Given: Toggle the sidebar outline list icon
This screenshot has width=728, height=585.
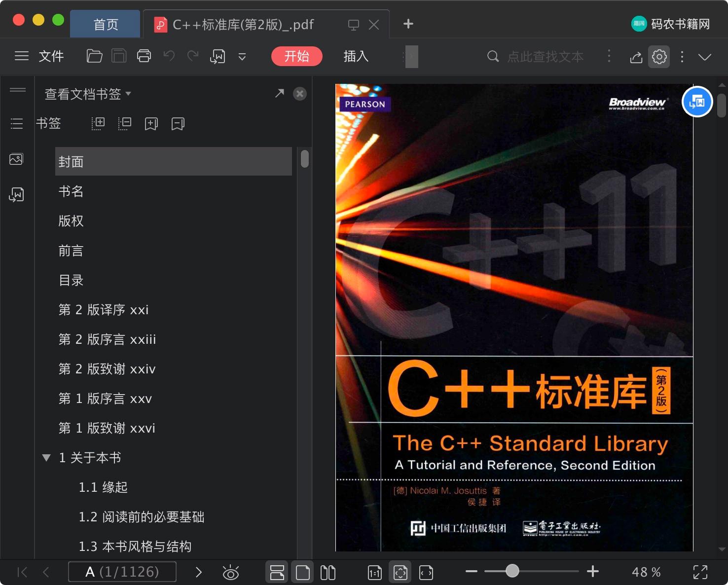Looking at the screenshot, I should 17,123.
